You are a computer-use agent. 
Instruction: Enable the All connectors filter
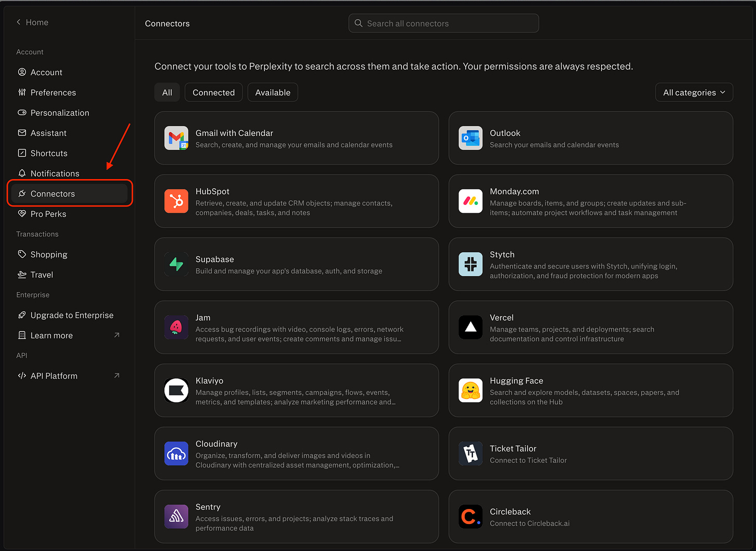(x=167, y=92)
